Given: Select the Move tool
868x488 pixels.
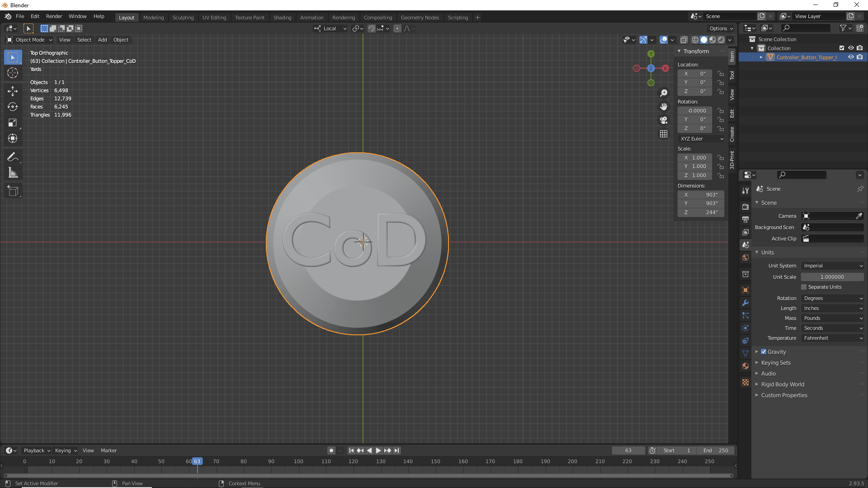Looking at the screenshot, I should point(13,91).
